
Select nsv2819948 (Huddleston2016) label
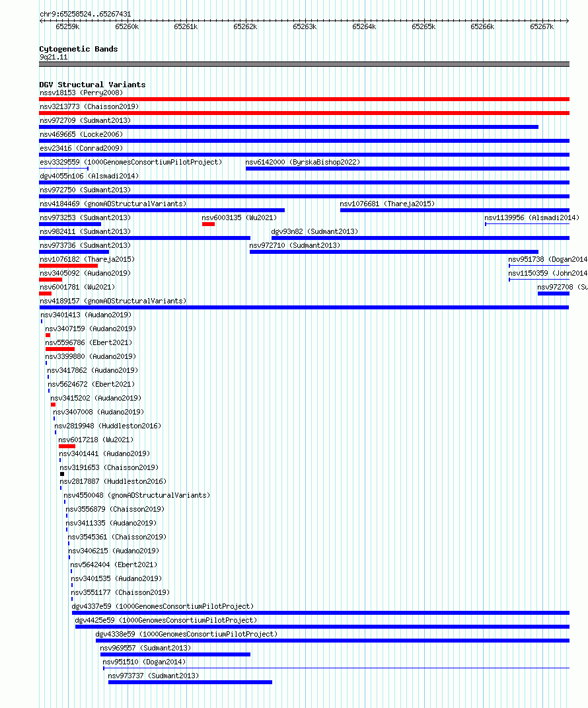coord(108,426)
